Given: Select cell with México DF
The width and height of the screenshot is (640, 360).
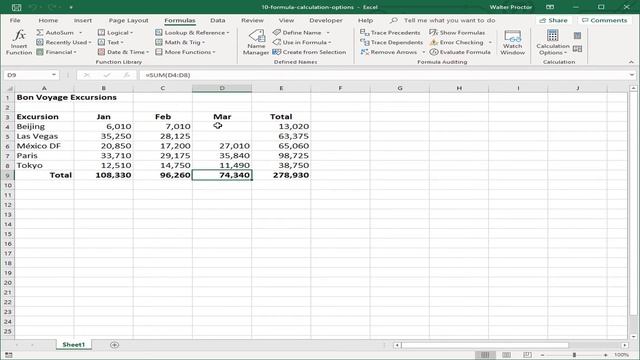Looking at the screenshot, I should (44, 146).
